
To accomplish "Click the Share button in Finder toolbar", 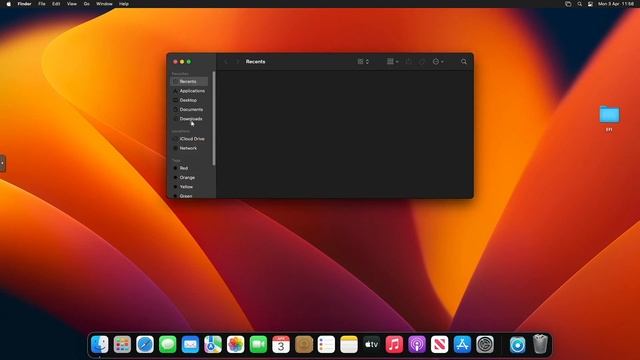I will click(x=409, y=62).
